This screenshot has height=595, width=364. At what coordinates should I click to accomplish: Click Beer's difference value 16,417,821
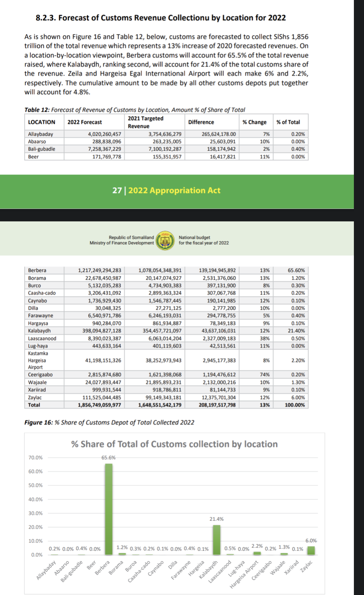[x=223, y=157]
